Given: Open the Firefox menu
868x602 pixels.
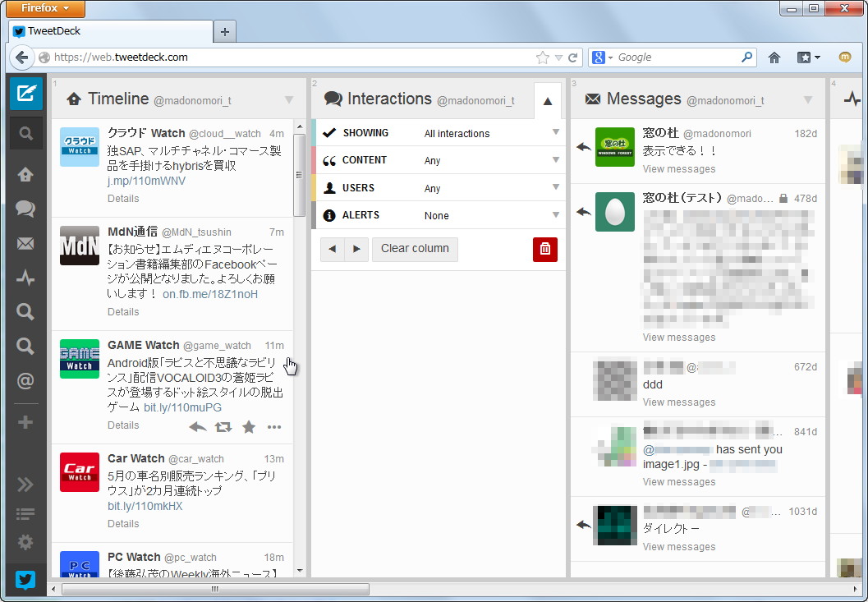Looking at the screenshot, I should (44, 8).
